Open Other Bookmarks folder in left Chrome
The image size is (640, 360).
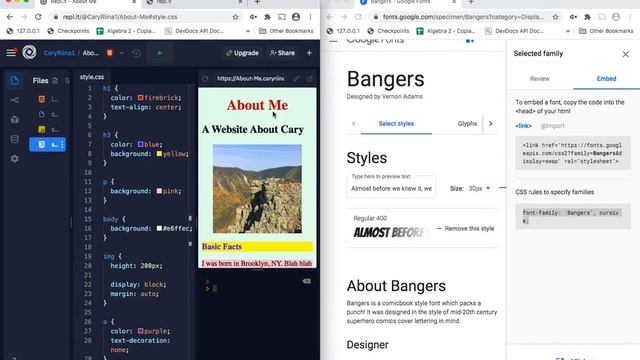pyautogui.click(x=286, y=31)
